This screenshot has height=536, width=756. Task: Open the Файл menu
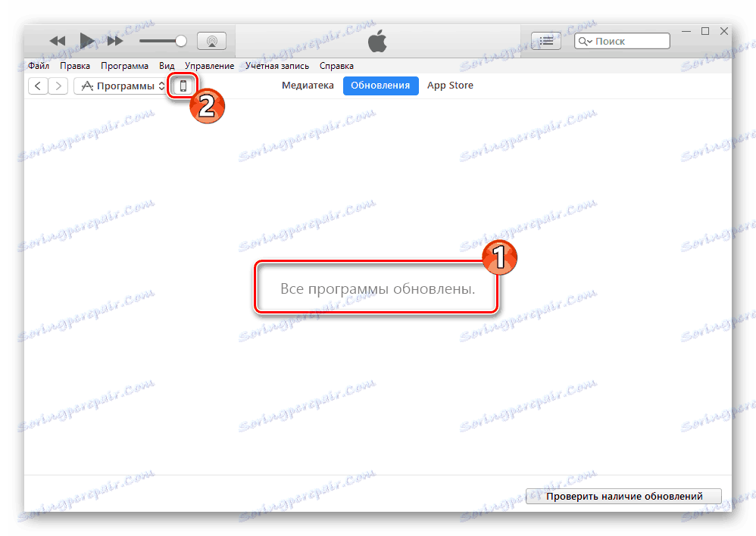pos(39,66)
